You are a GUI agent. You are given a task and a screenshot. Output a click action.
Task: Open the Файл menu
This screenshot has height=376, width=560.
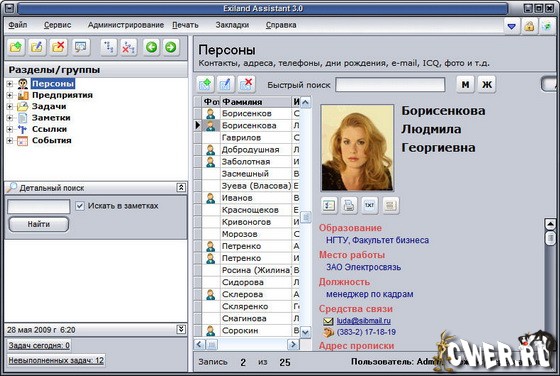click(18, 25)
